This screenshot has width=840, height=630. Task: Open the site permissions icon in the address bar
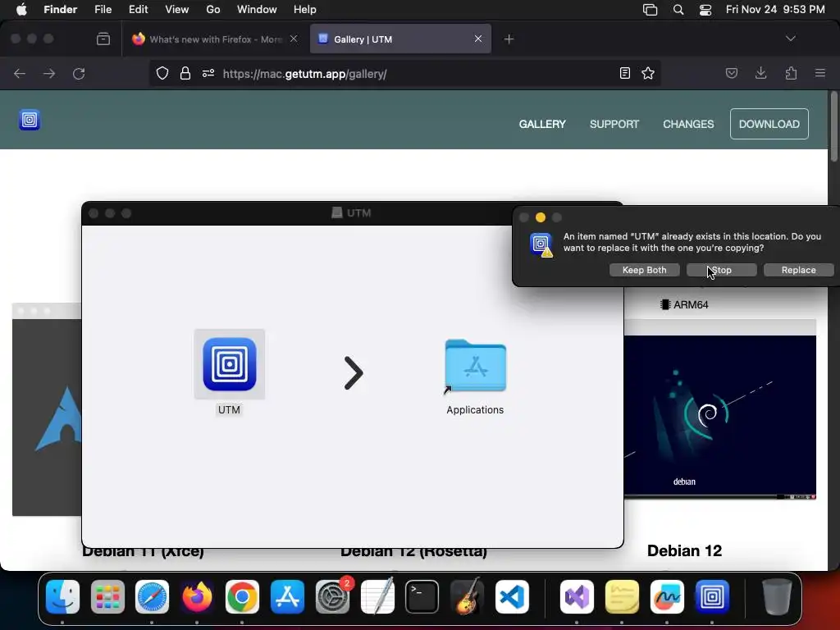[208, 73]
